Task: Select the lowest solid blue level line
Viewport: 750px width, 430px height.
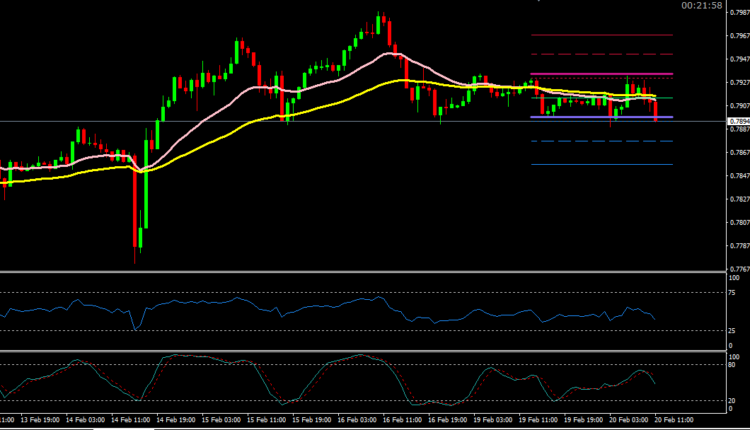Action: [600, 164]
